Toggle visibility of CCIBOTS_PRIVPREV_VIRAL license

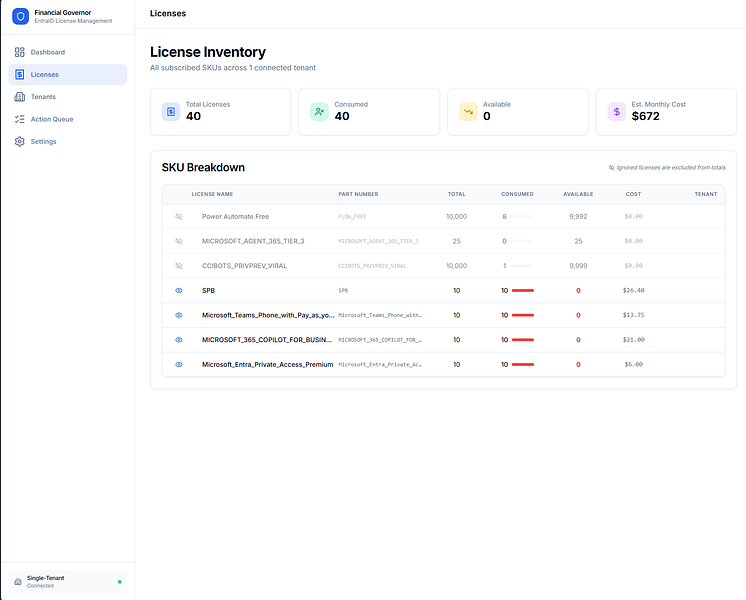[x=179, y=266]
